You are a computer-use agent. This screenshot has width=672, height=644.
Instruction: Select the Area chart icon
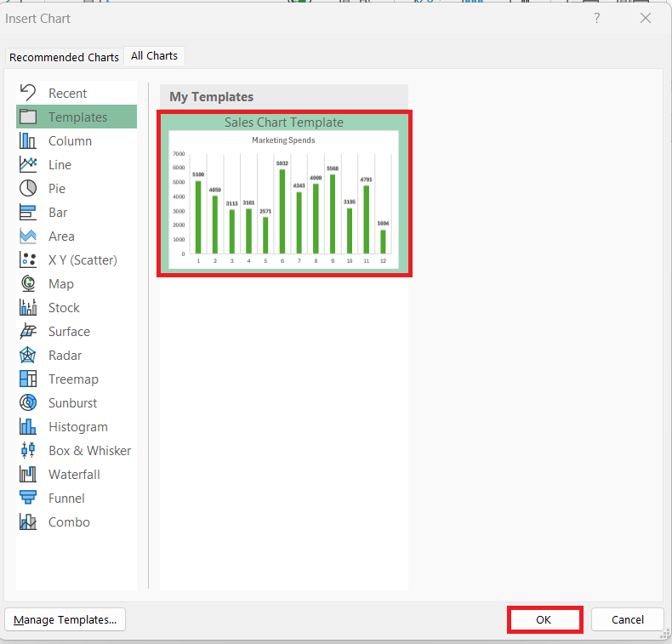point(28,236)
